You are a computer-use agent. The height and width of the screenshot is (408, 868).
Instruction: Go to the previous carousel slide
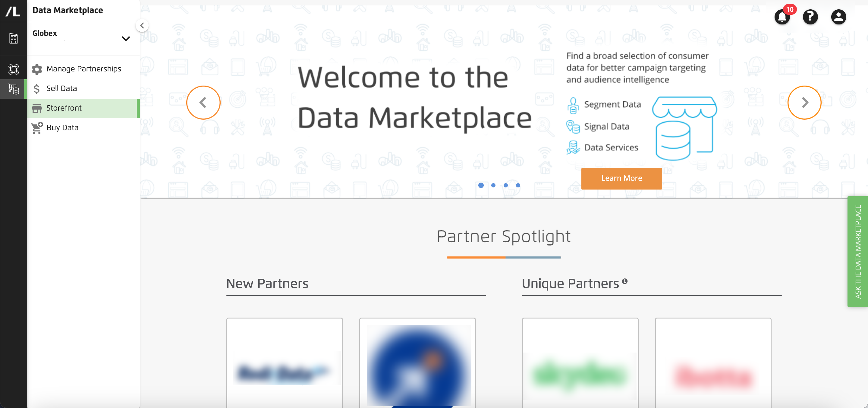pyautogui.click(x=203, y=102)
